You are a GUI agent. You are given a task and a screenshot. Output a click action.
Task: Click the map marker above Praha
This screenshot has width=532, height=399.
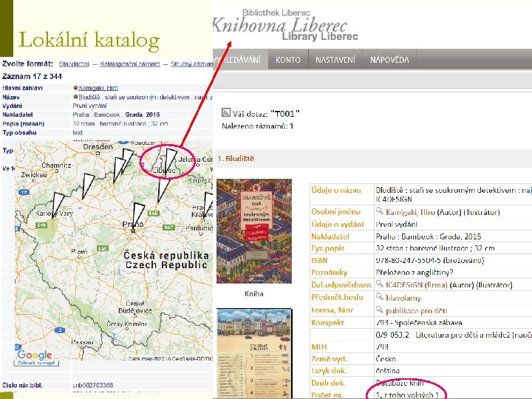[137, 216]
